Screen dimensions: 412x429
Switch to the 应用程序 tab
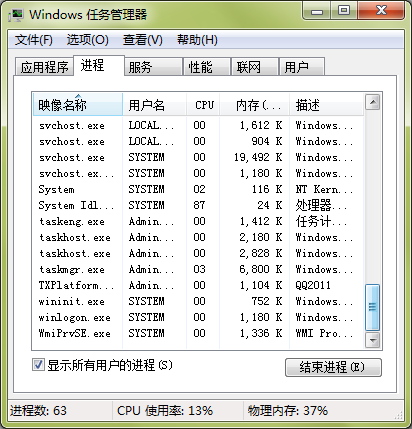44,67
